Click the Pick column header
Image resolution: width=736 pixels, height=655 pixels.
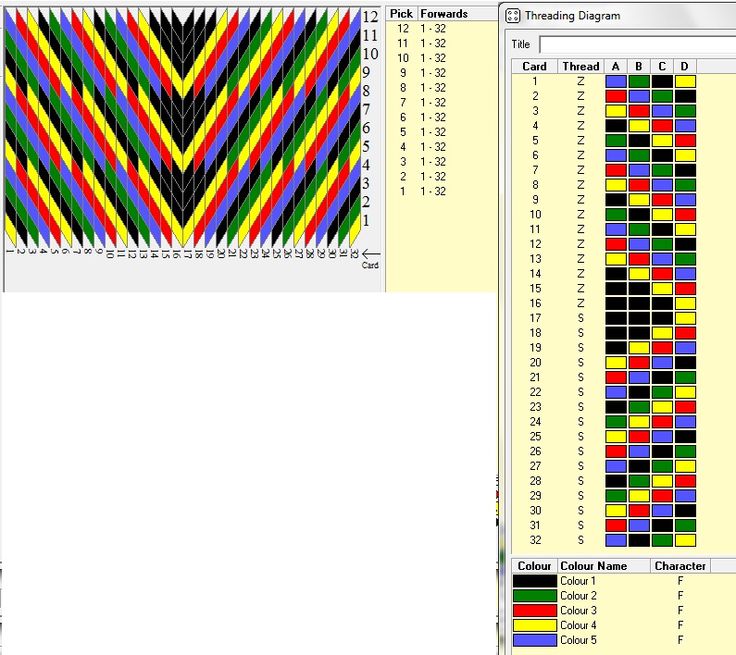(x=401, y=14)
